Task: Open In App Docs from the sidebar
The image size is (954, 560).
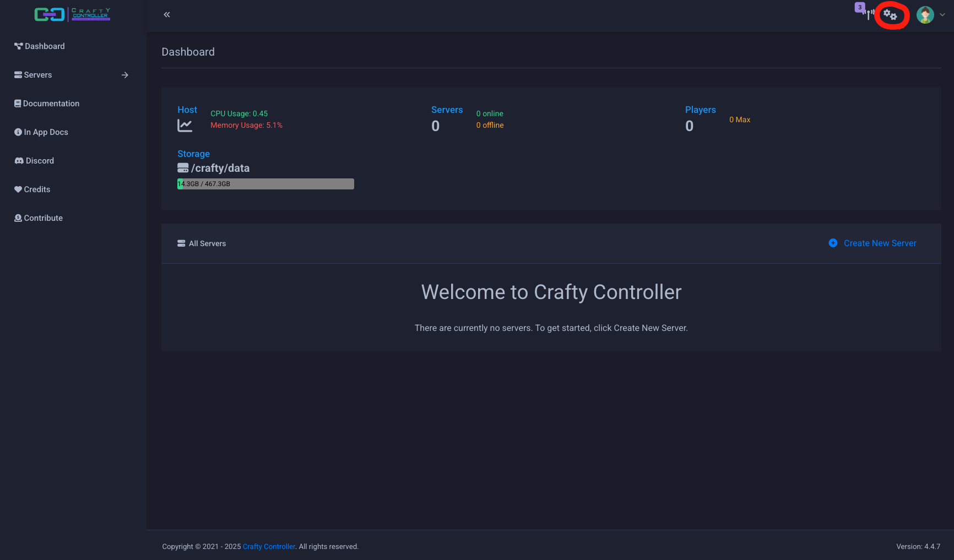Action: 46,132
